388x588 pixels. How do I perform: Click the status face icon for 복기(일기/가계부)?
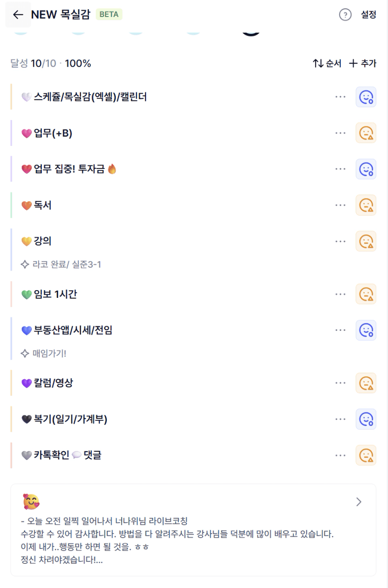click(366, 419)
